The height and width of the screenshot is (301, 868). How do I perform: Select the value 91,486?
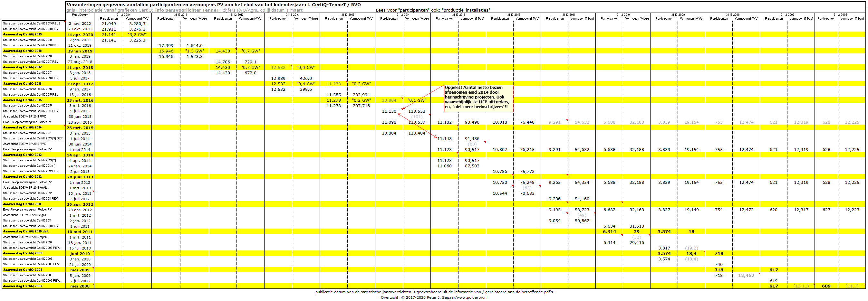coord(472,139)
